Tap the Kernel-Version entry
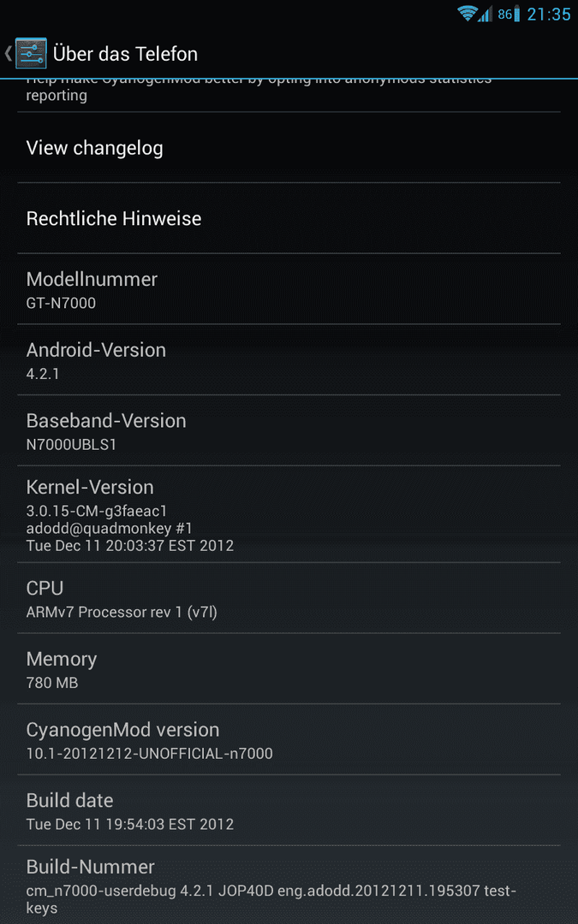 [289, 514]
